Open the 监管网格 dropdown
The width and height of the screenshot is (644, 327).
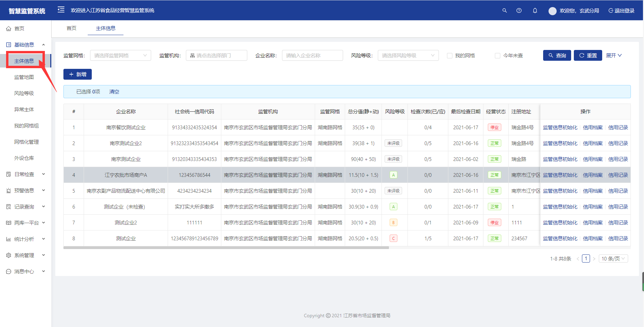click(x=120, y=55)
